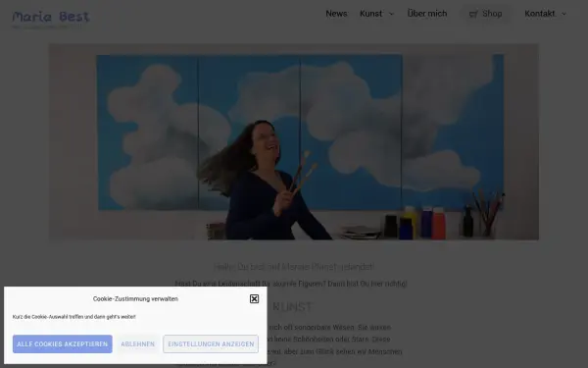Close the cookie consent dialog
The image size is (588, 368).
tap(254, 299)
